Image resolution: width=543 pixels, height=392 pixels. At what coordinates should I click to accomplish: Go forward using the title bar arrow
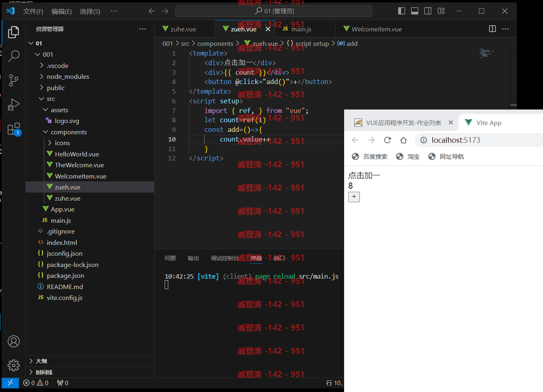(x=165, y=11)
